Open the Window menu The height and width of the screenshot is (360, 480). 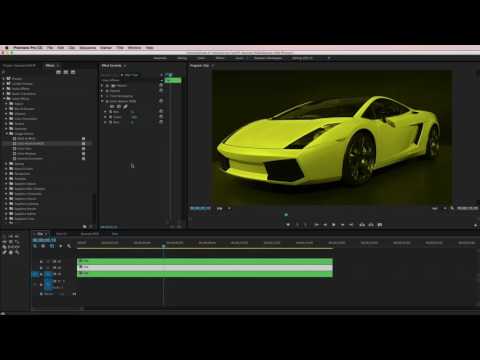[134, 48]
